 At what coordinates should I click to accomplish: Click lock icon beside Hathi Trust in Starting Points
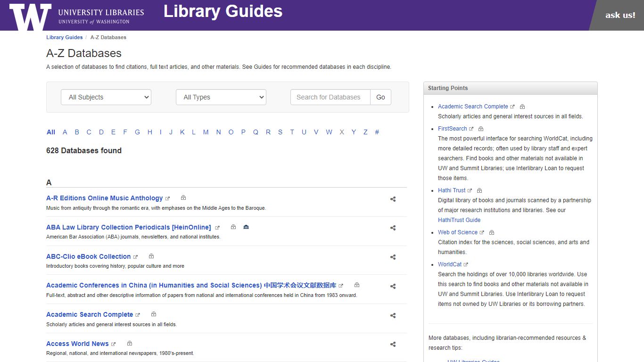(x=479, y=190)
